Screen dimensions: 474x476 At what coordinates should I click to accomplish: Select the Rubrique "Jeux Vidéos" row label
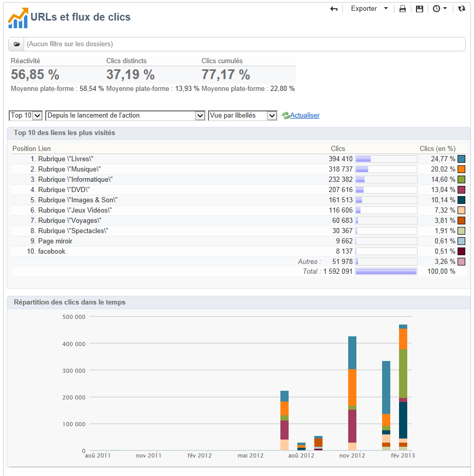coord(75,210)
